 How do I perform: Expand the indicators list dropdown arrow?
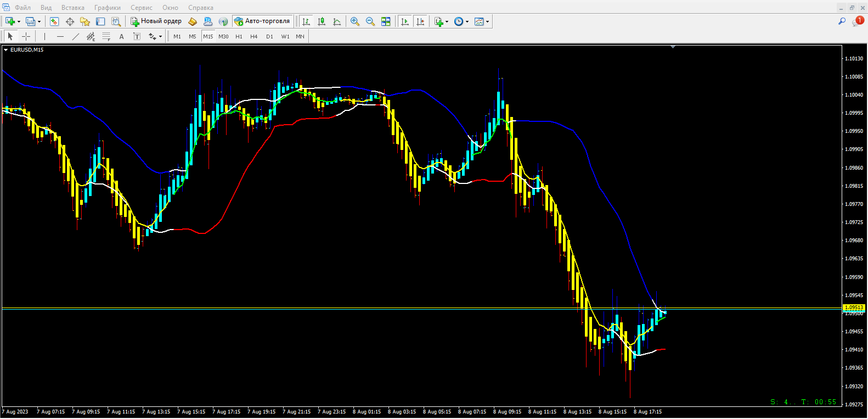click(x=447, y=22)
